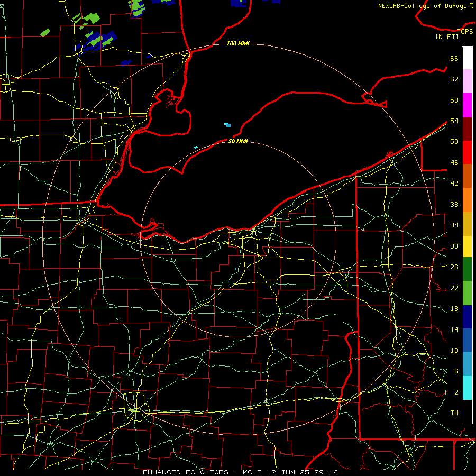Click legend value 50
Image resolution: width=476 pixels, height=476 pixels.
pos(454,141)
